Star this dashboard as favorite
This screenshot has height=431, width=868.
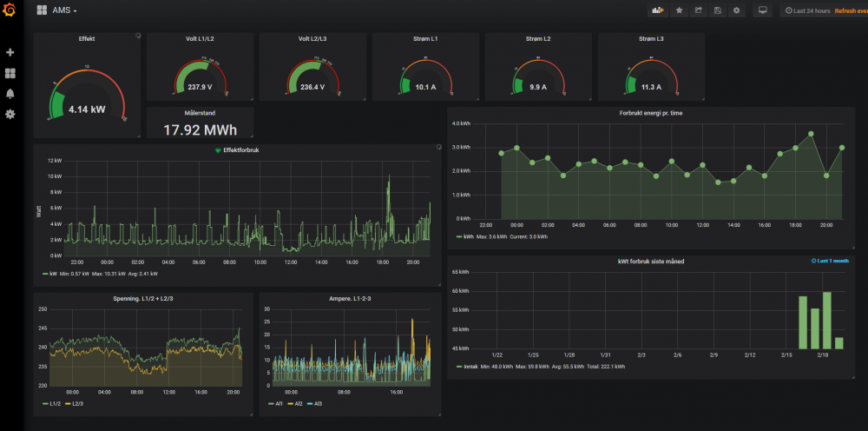point(679,10)
